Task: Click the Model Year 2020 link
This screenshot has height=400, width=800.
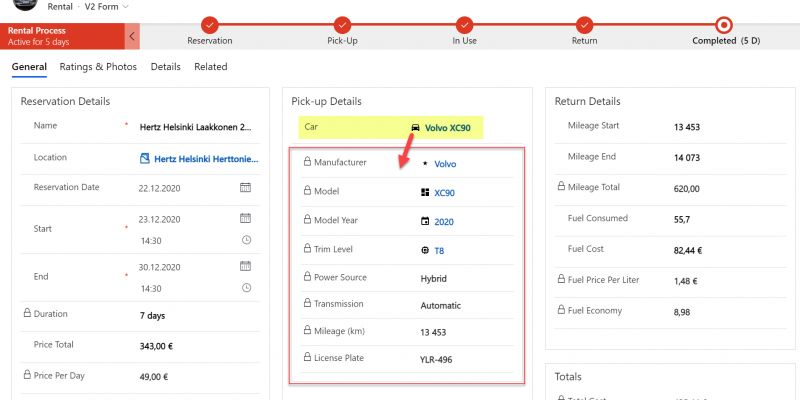Action: (444, 221)
